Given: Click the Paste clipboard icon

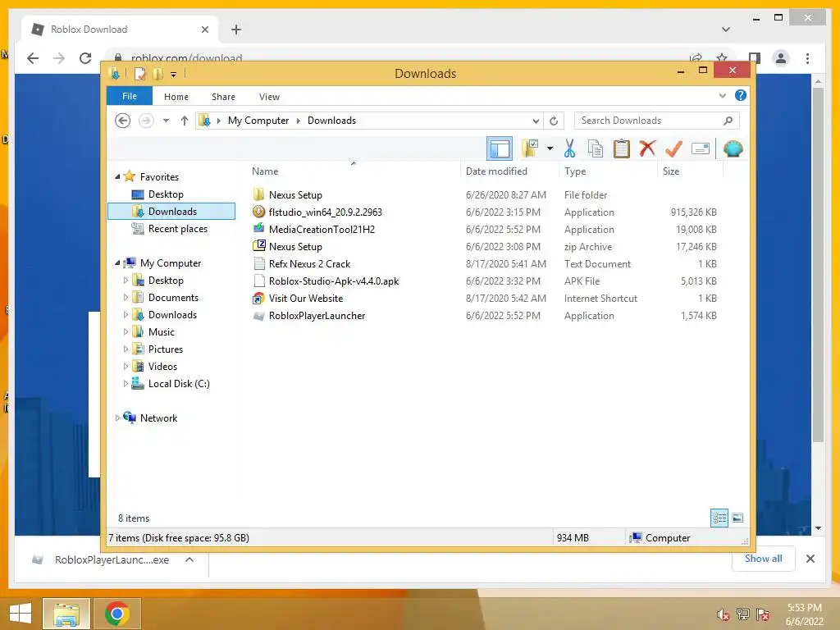Looking at the screenshot, I should 622,148.
